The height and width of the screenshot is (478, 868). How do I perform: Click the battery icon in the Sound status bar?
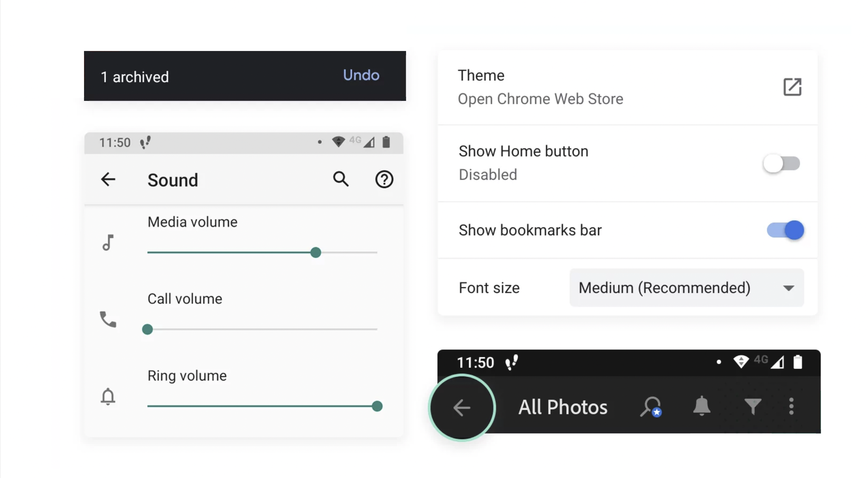pyautogui.click(x=386, y=142)
